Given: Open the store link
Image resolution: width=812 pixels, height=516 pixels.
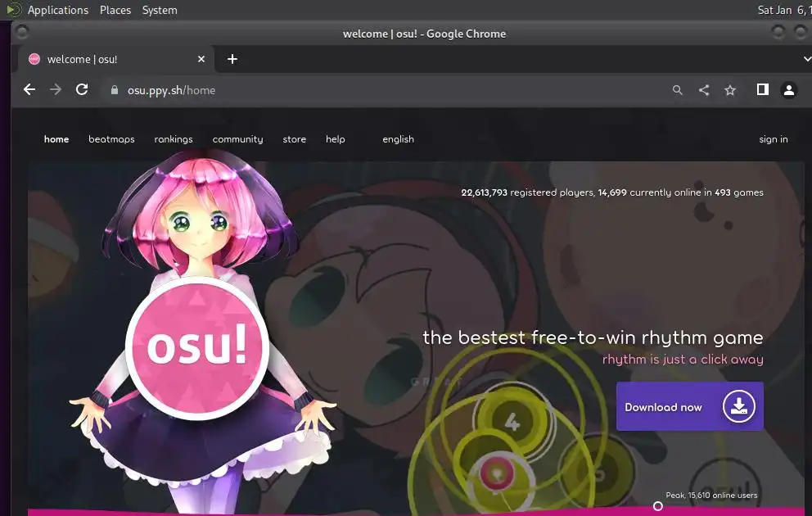Looking at the screenshot, I should [294, 139].
